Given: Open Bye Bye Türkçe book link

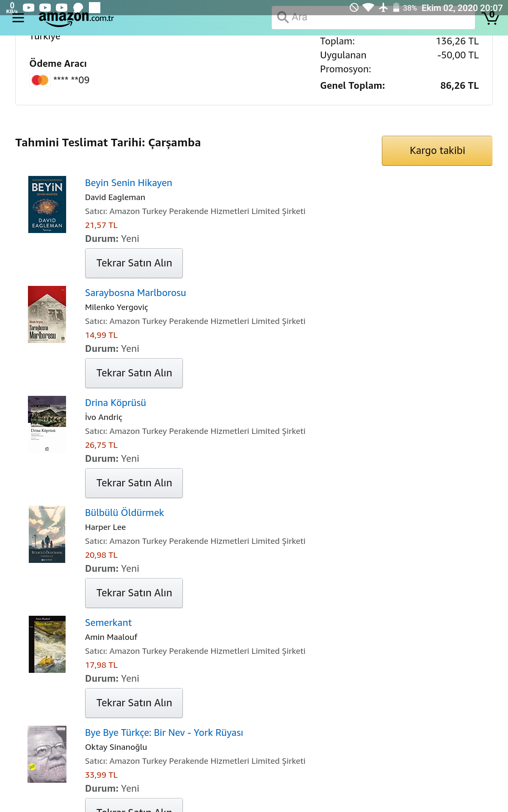Looking at the screenshot, I should click(x=164, y=732).
